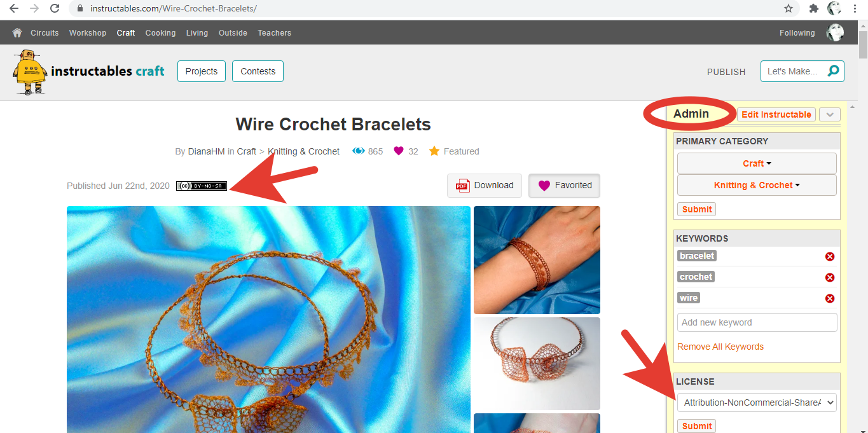Go to the Projects tab
This screenshot has width=868, height=433.
tap(202, 71)
